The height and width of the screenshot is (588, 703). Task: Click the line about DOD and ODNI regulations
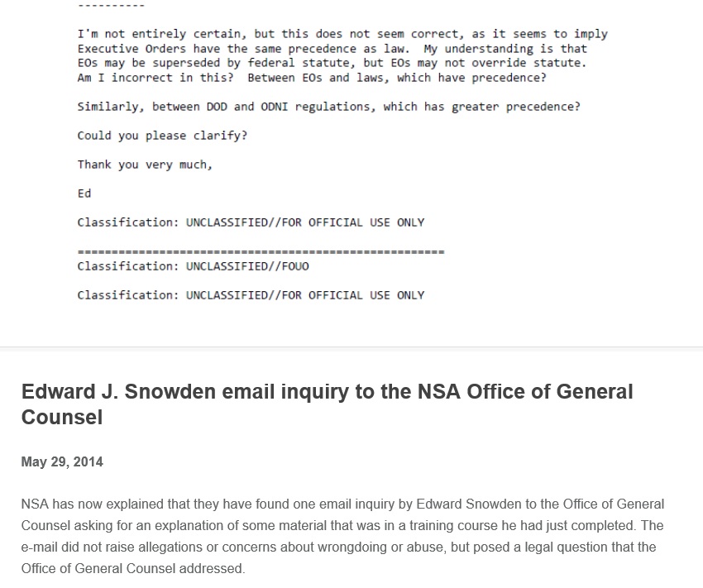328,107
